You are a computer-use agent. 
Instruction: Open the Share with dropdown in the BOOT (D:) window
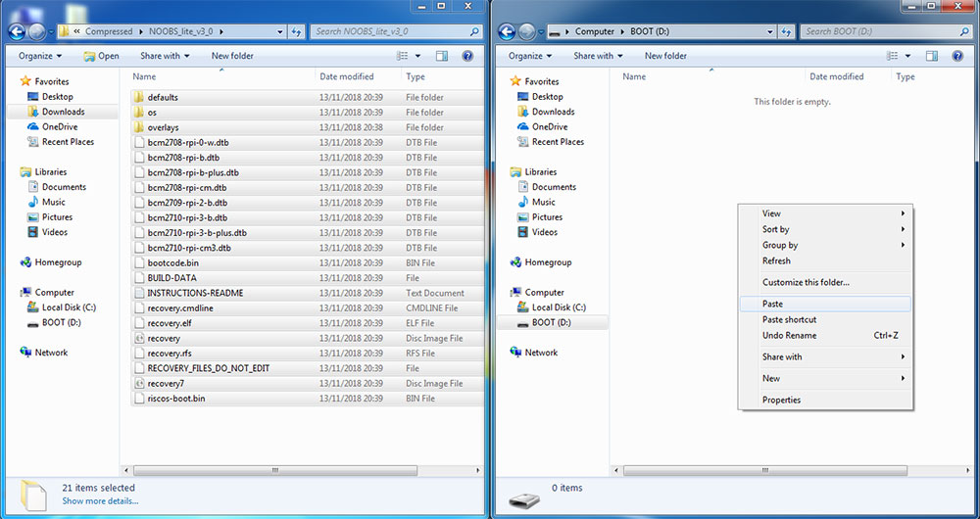597,56
